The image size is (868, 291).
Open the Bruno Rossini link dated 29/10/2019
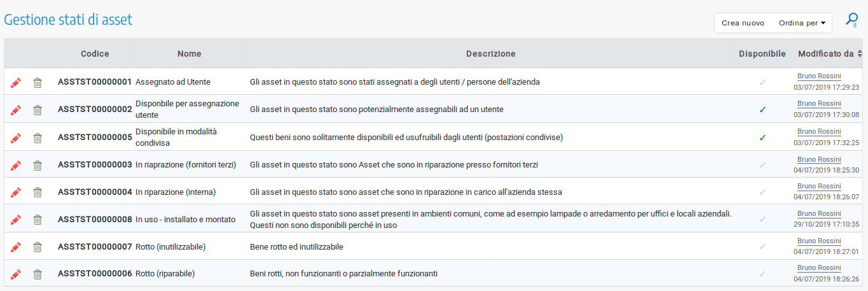[x=819, y=214]
